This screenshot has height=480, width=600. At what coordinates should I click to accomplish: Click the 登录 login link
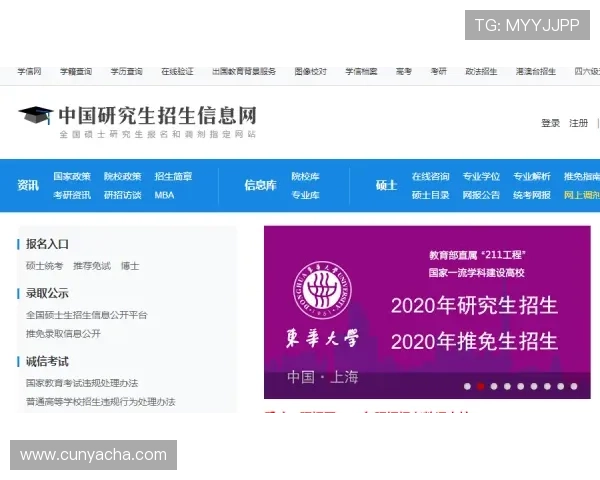pos(550,123)
